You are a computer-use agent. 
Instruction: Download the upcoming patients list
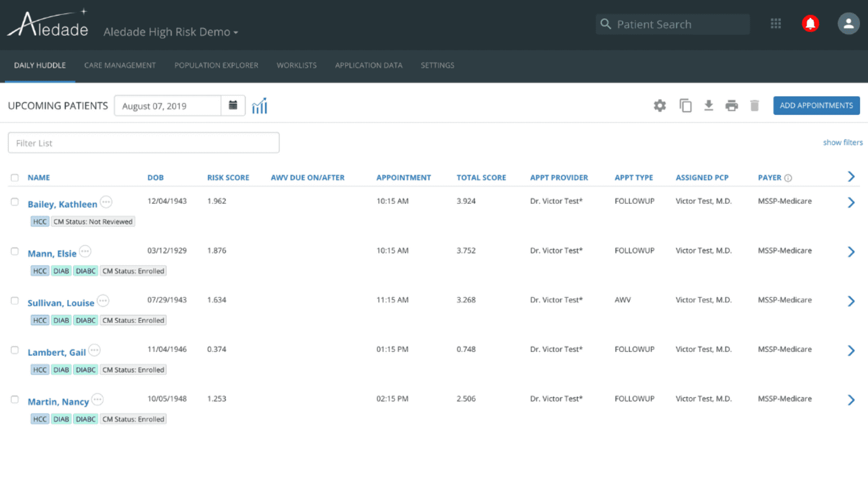(x=709, y=106)
